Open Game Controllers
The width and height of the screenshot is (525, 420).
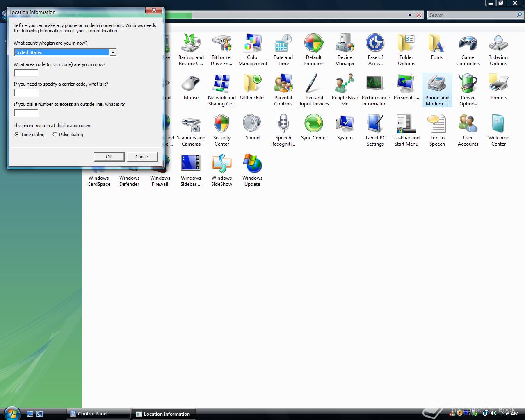point(468,50)
